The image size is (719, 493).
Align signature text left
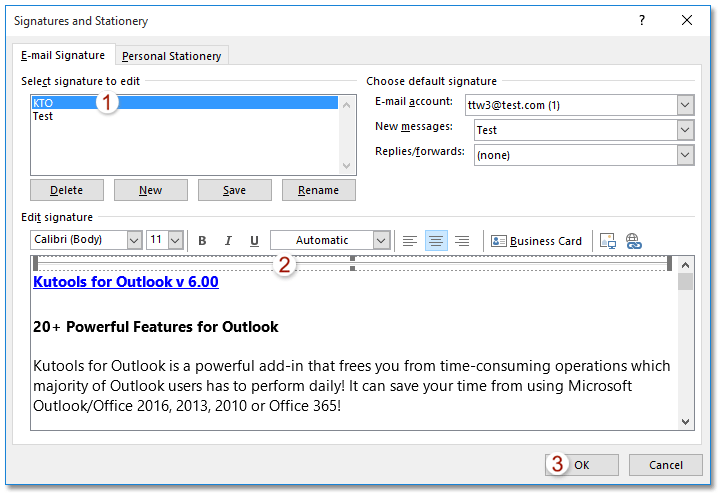pos(409,240)
